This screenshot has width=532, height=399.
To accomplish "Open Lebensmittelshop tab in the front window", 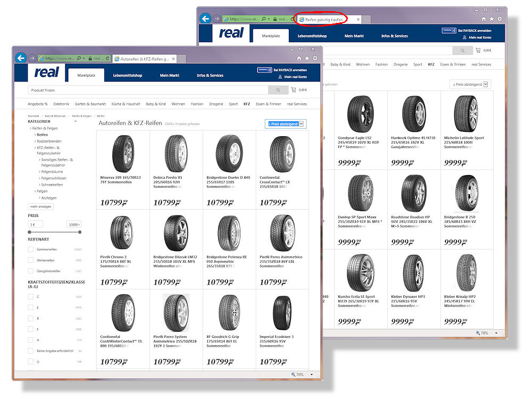I will 128,76.
